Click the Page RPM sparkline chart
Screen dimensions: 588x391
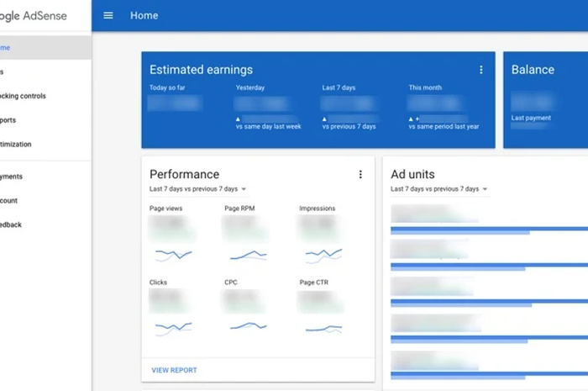[x=249, y=255]
